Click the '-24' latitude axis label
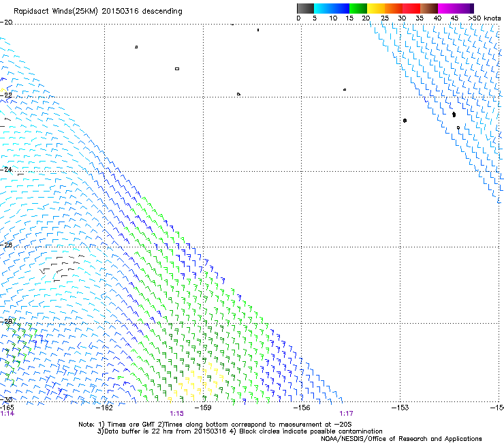 coord(6,169)
